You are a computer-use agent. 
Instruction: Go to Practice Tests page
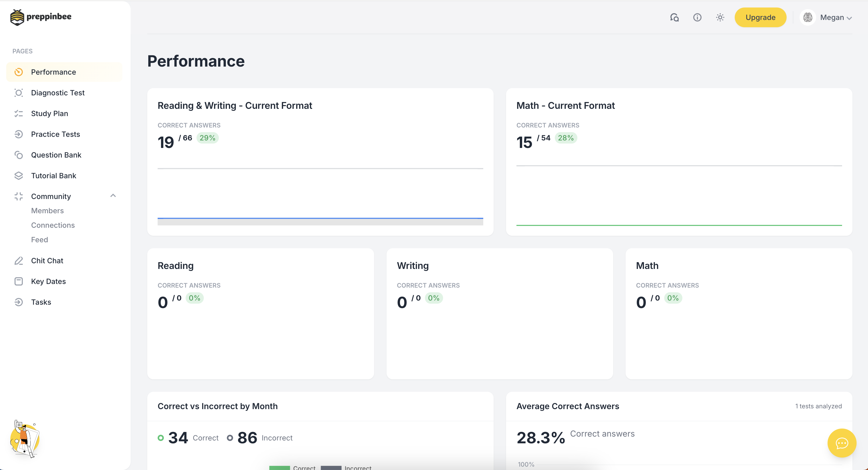55,134
